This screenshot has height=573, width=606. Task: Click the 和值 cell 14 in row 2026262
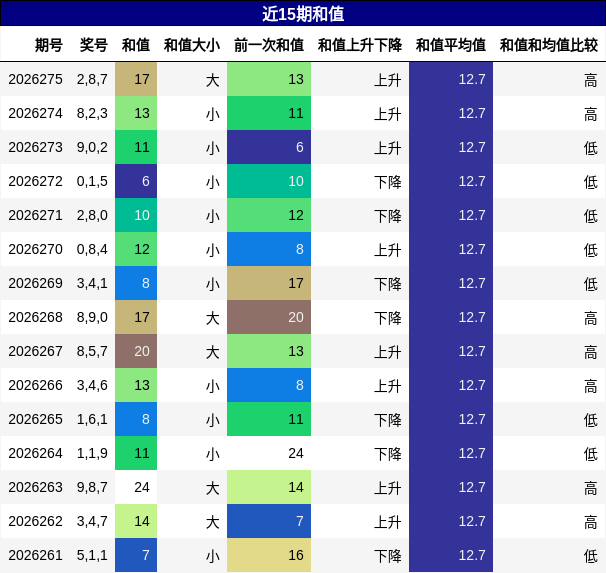pyautogui.click(x=136, y=521)
